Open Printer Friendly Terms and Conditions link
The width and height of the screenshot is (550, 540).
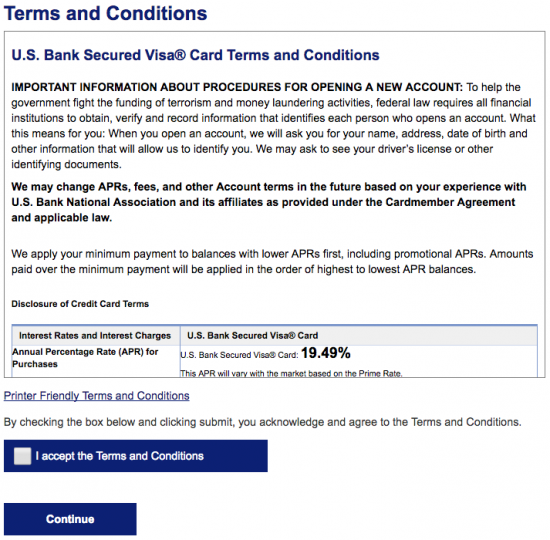pos(96,396)
